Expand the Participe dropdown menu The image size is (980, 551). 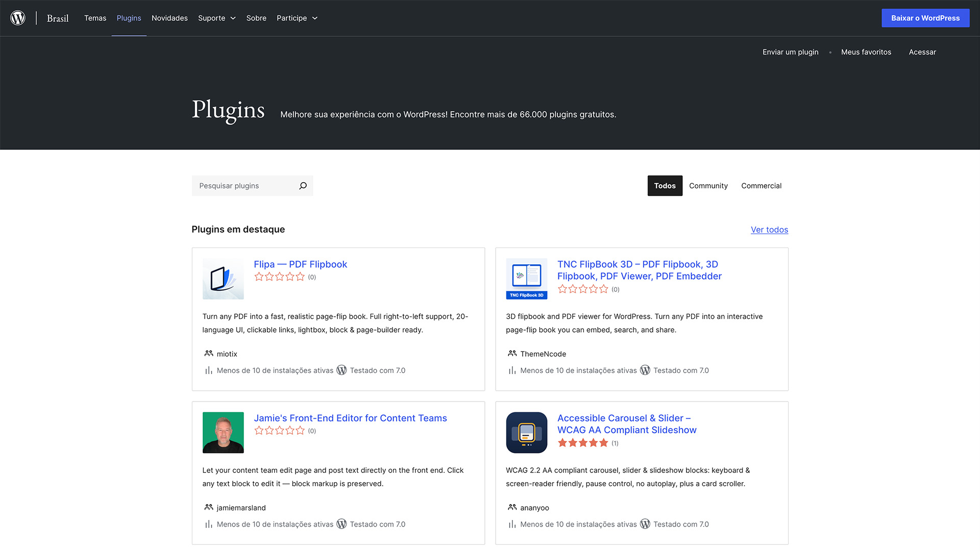click(x=297, y=18)
